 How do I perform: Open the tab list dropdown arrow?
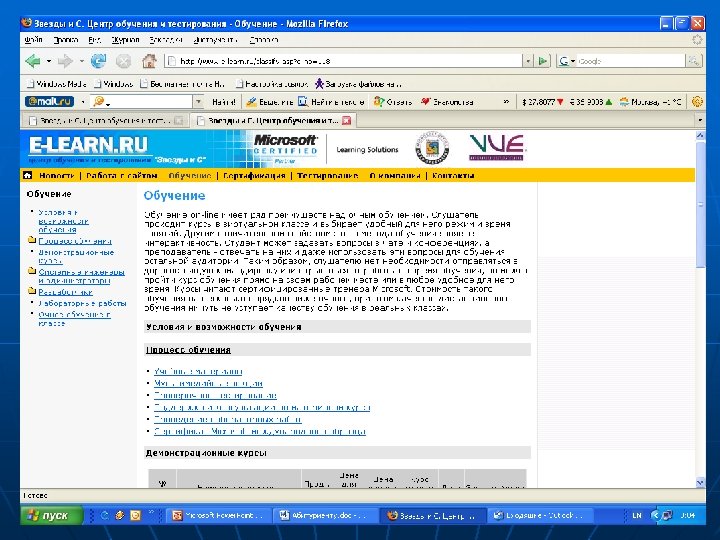699,120
